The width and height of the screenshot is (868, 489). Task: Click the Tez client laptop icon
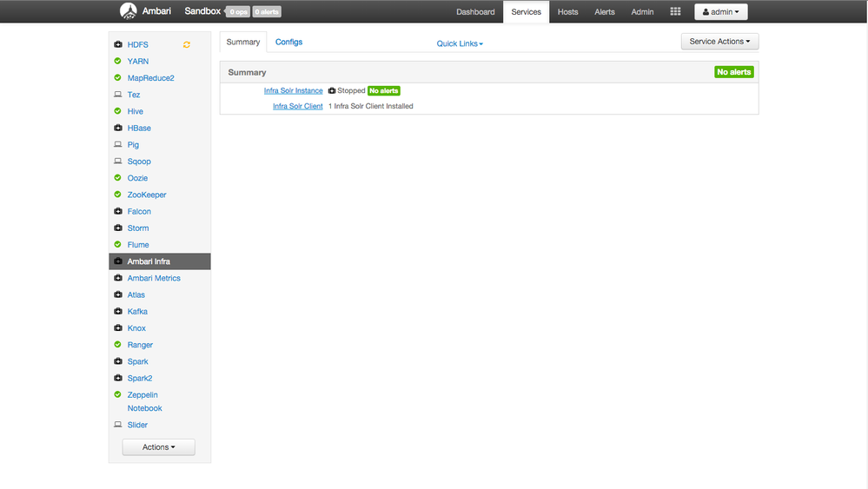click(118, 95)
